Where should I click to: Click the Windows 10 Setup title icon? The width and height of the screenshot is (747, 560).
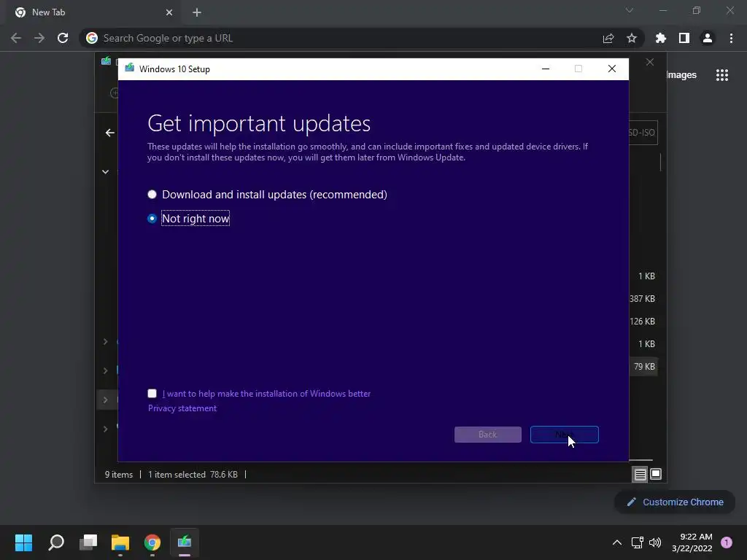coord(130,69)
